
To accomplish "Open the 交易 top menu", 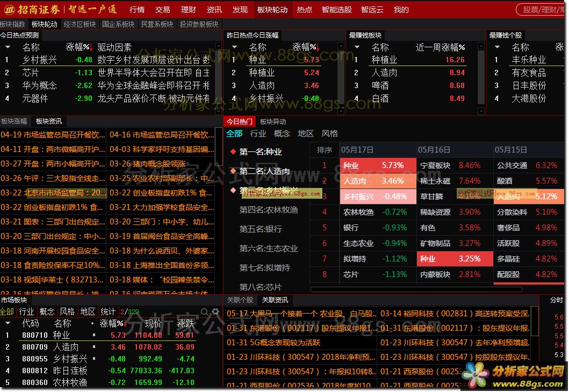I will click(163, 10).
